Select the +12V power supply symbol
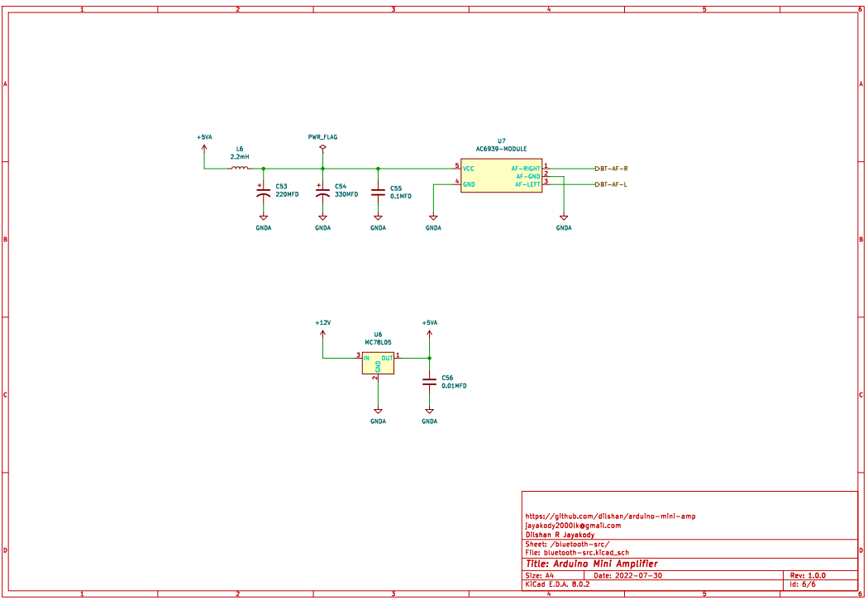The height and width of the screenshot is (600, 868). pyautogui.click(x=322, y=334)
